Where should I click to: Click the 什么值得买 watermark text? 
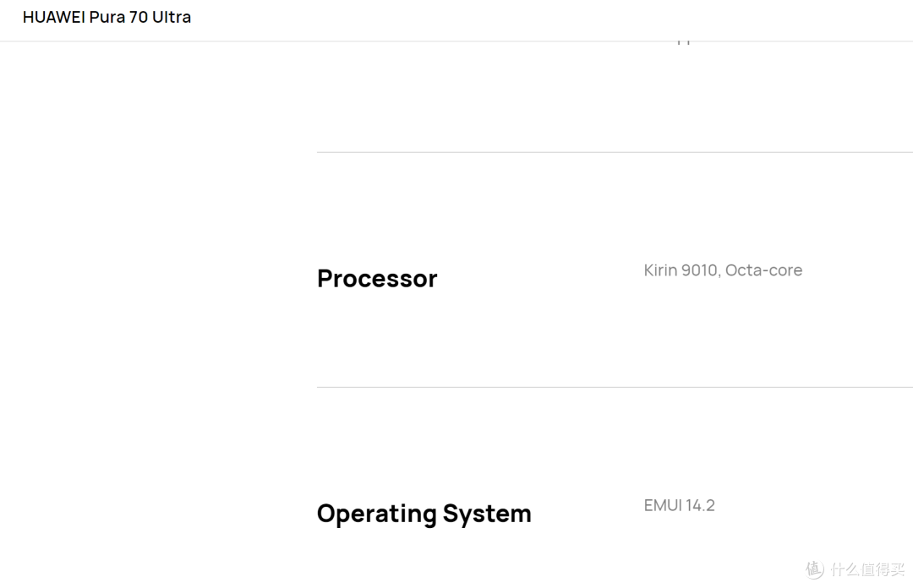867,569
